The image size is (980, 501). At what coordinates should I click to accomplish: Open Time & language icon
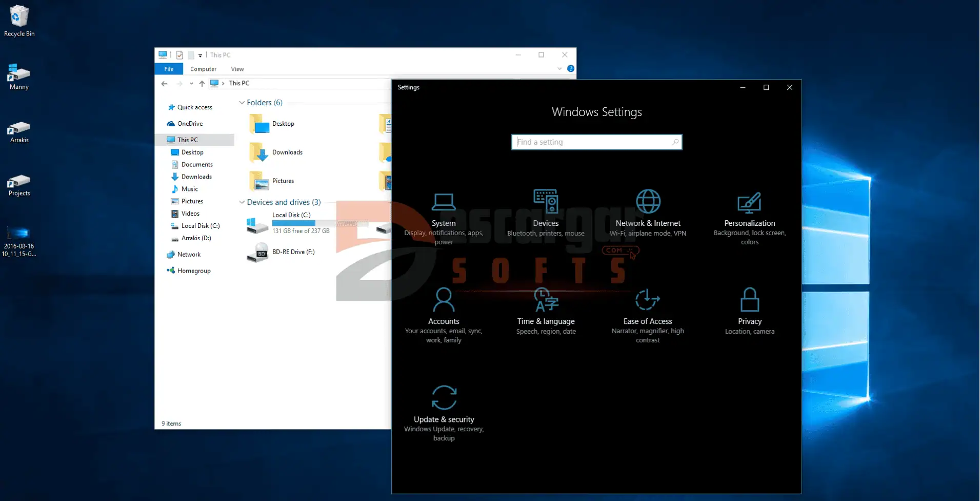click(x=546, y=300)
